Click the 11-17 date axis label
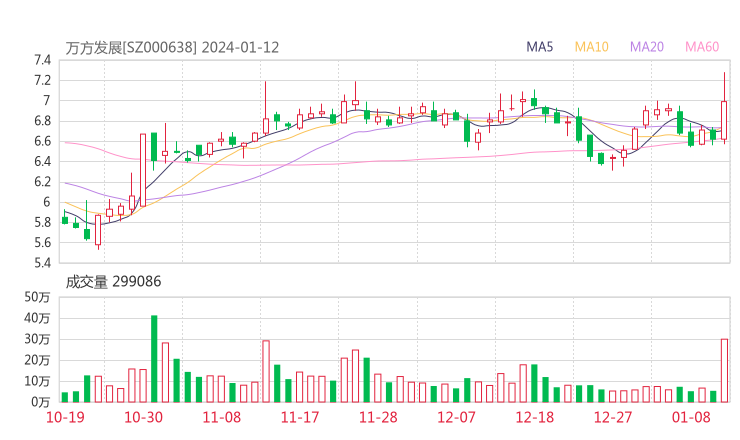The width and height of the screenshot is (740, 440). 300,417
